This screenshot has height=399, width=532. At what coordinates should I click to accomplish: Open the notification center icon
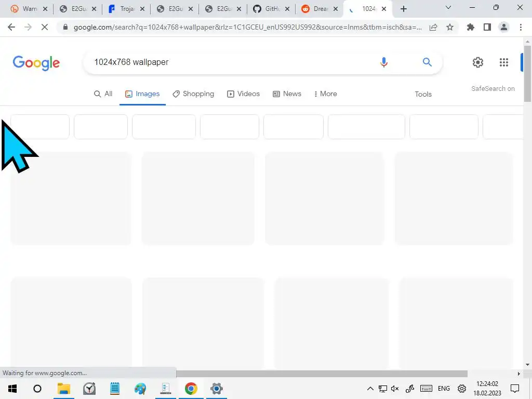(515, 389)
